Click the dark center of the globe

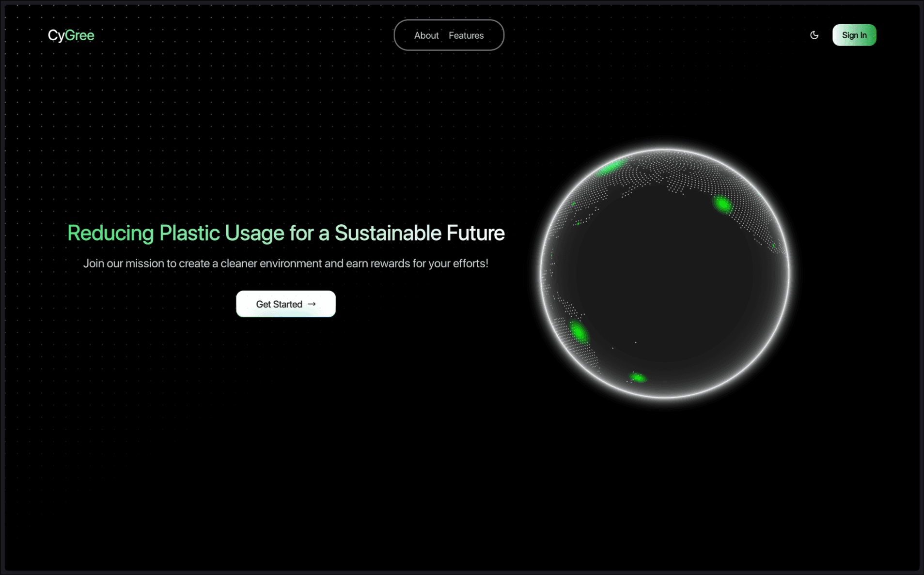665,274
